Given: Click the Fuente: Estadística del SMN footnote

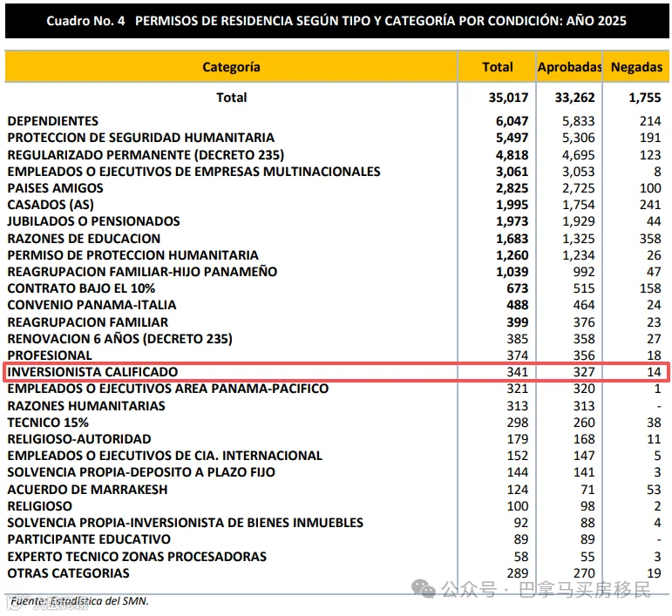Looking at the screenshot, I should click(79, 601).
